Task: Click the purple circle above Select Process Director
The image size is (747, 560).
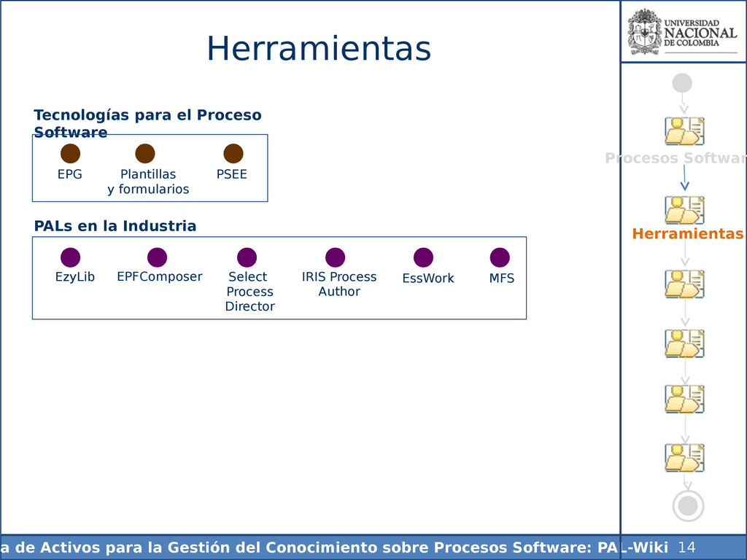Action: [x=247, y=257]
